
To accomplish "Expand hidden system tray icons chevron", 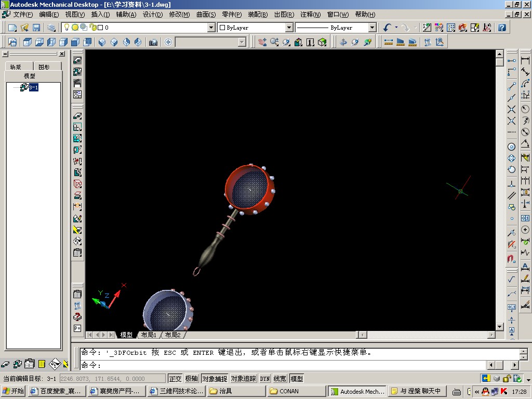I will pyautogui.click(x=477, y=392).
